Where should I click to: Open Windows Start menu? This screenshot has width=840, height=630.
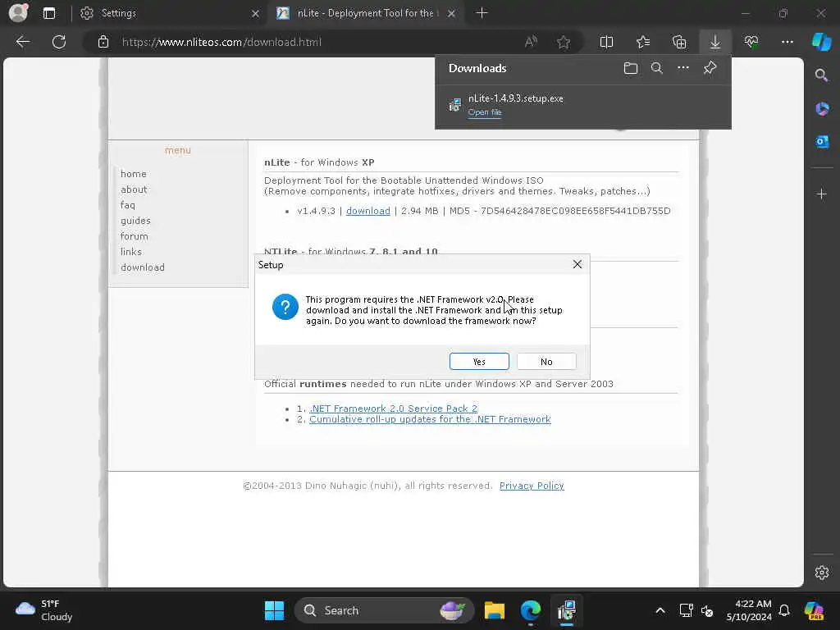274,610
